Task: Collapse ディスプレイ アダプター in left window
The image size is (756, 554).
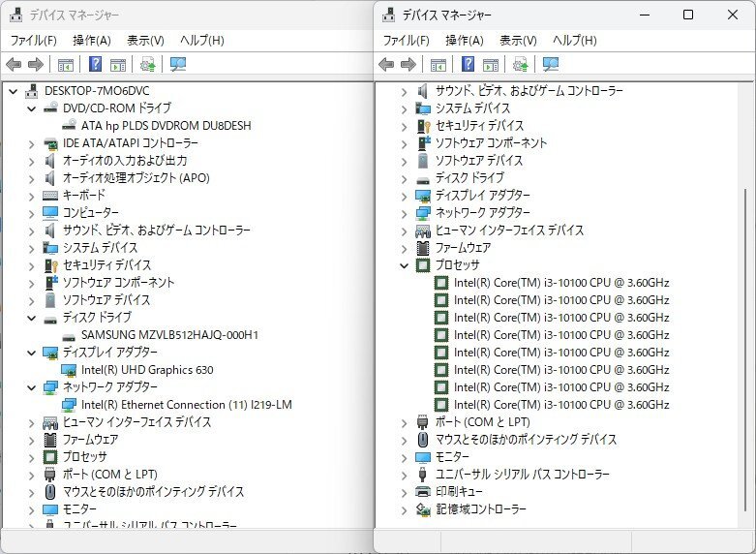Action: click(x=32, y=353)
